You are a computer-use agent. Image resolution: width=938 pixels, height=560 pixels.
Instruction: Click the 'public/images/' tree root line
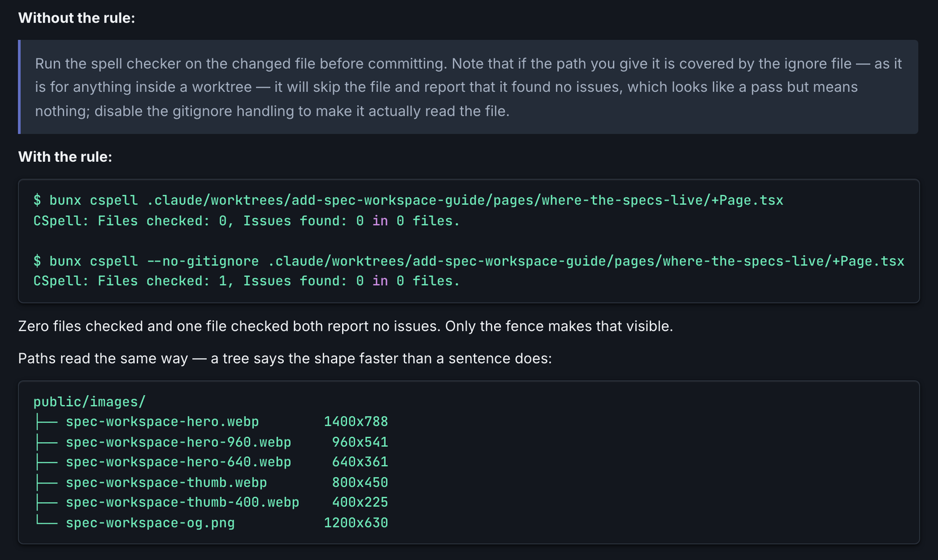[x=89, y=402]
